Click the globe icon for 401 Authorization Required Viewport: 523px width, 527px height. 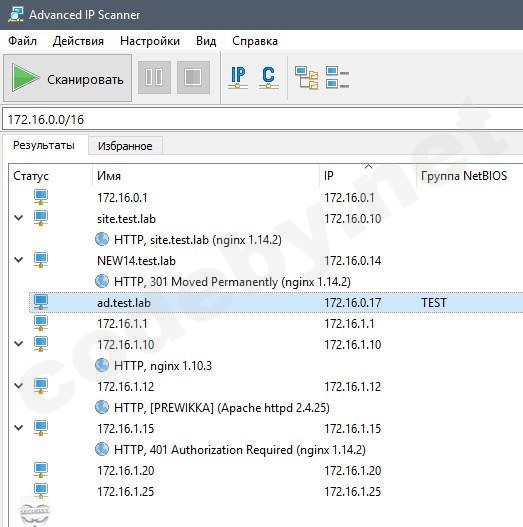point(102,449)
